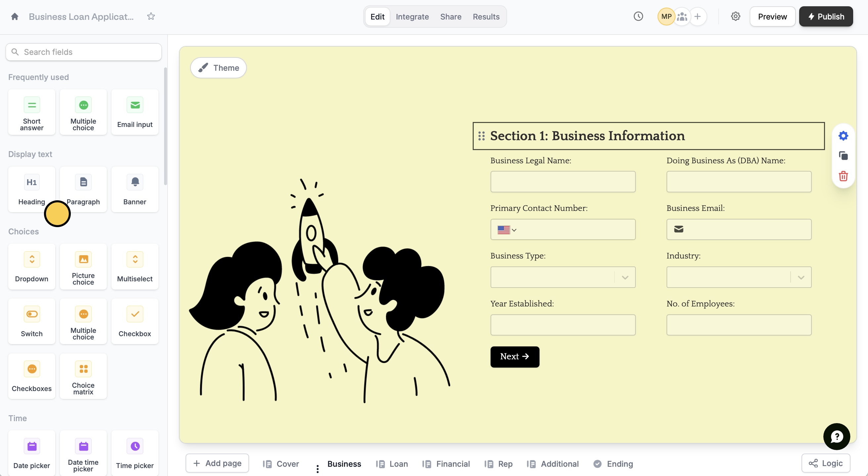This screenshot has height=476, width=868.
Task: Duplicate the selected heading field
Action: 843,156
